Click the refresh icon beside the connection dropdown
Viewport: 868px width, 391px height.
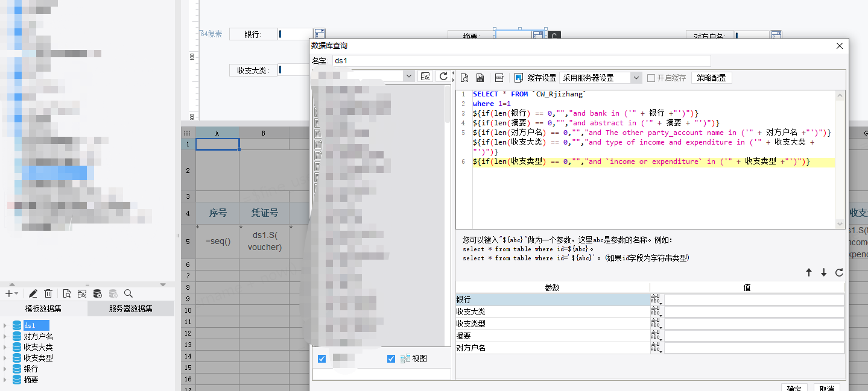point(443,76)
